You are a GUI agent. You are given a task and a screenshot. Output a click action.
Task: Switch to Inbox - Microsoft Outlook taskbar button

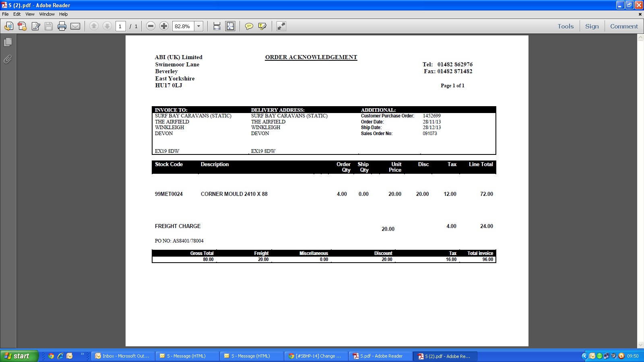(123, 356)
